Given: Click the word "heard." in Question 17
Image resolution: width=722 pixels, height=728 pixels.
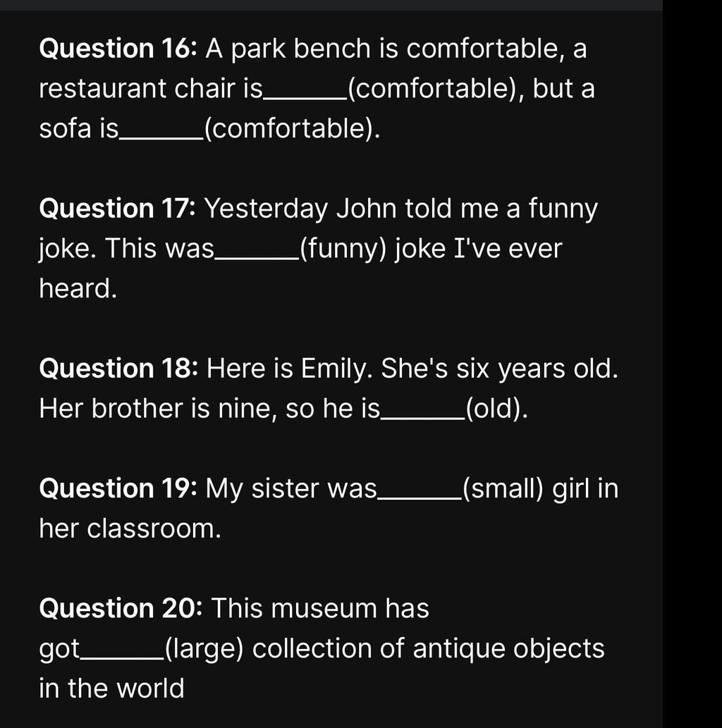Looking at the screenshot, I should tap(78, 288).
